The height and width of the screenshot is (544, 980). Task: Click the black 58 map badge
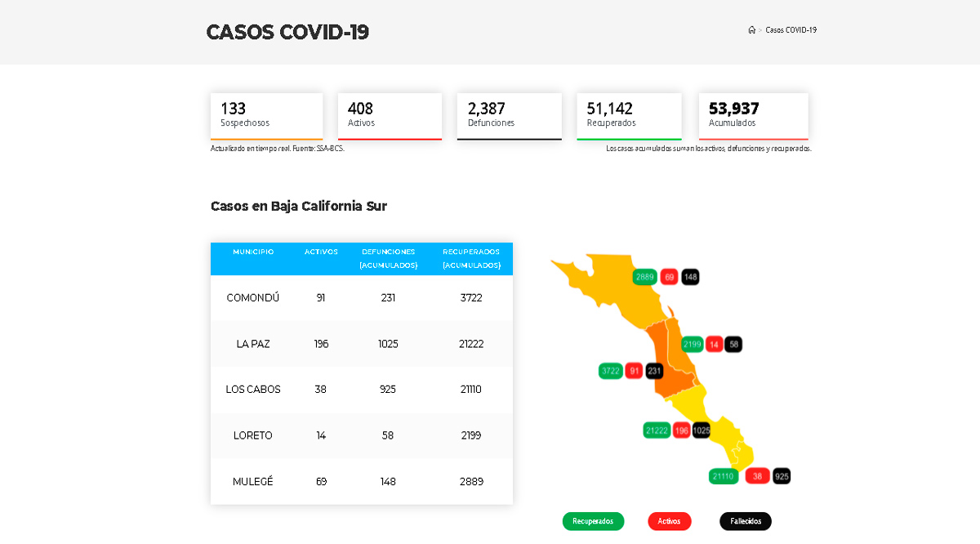click(734, 345)
